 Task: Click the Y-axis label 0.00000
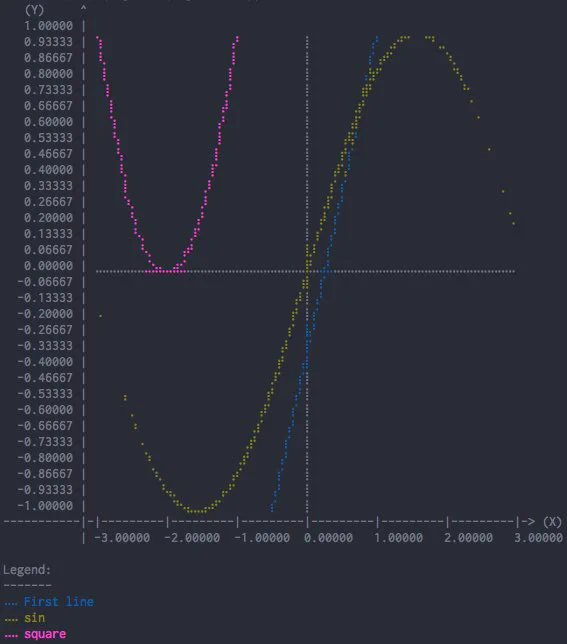click(x=48, y=266)
